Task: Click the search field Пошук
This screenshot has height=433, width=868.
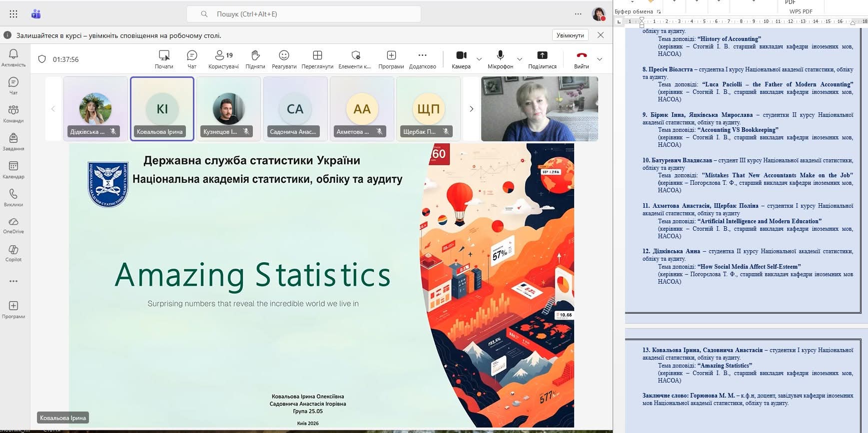Action: tap(304, 14)
